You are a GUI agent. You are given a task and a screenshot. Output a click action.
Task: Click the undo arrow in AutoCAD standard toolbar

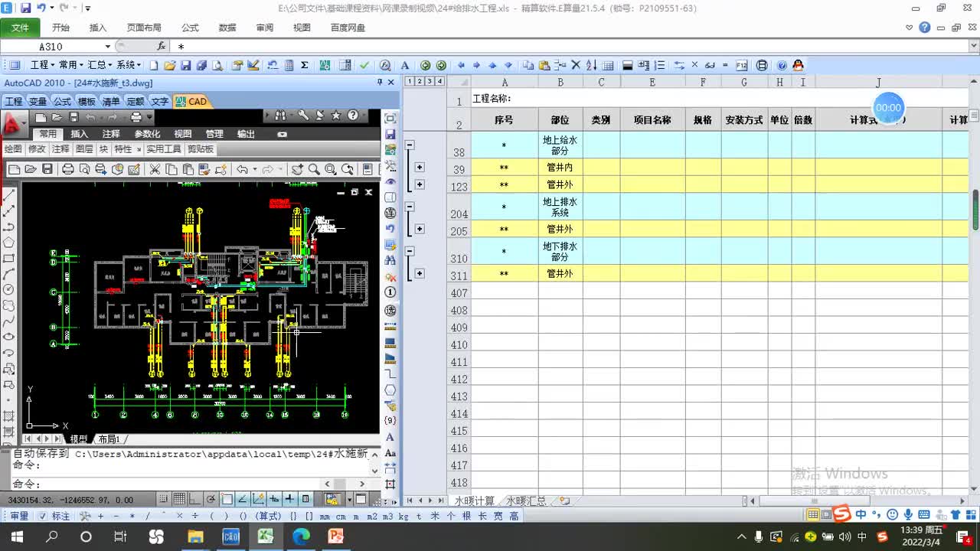(242, 169)
